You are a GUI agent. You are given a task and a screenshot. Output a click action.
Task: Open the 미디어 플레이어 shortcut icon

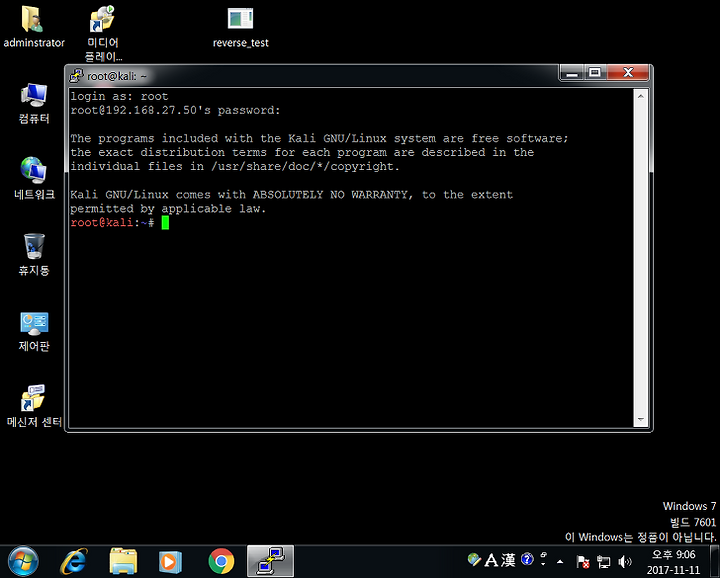(x=103, y=33)
